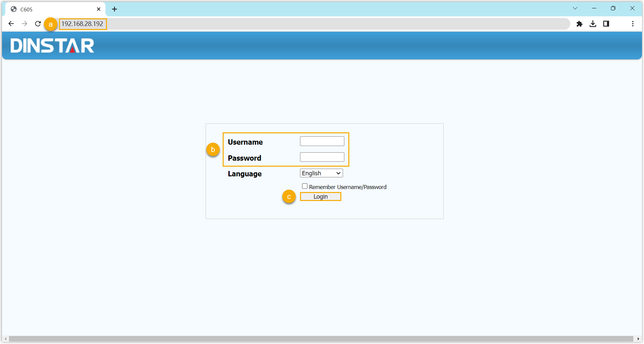Reload the page with refresh icon
This screenshot has height=344, width=644.
click(38, 24)
